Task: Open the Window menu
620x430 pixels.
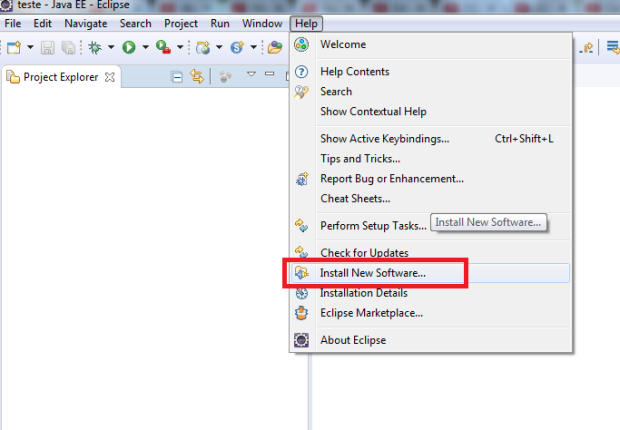Action: click(262, 24)
